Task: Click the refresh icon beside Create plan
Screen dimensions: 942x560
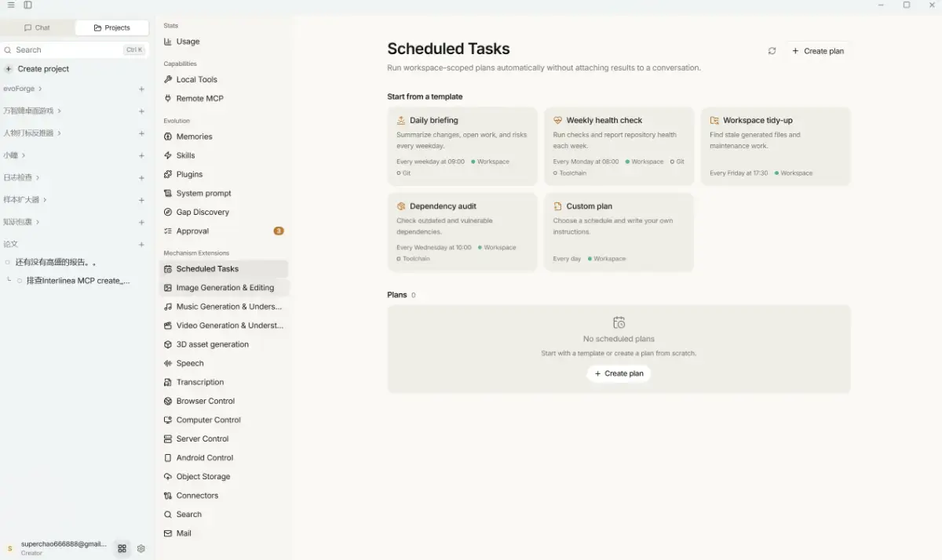Action: [772, 51]
